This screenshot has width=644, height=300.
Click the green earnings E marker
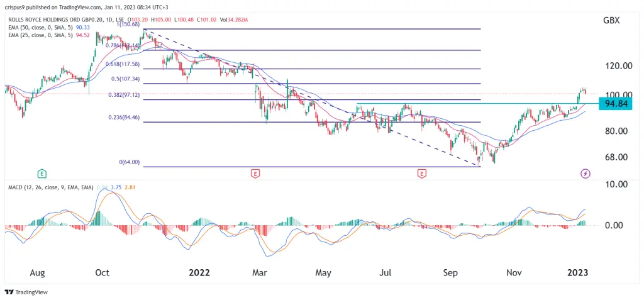pos(42,174)
